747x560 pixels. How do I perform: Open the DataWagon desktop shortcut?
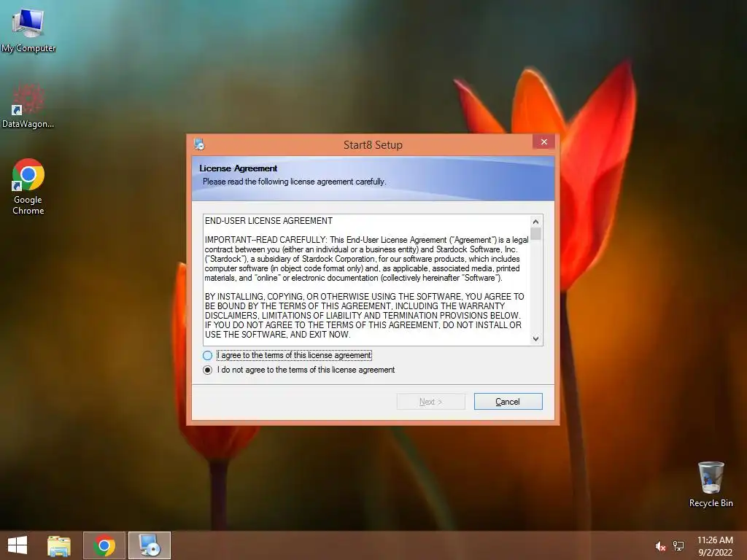[28, 106]
